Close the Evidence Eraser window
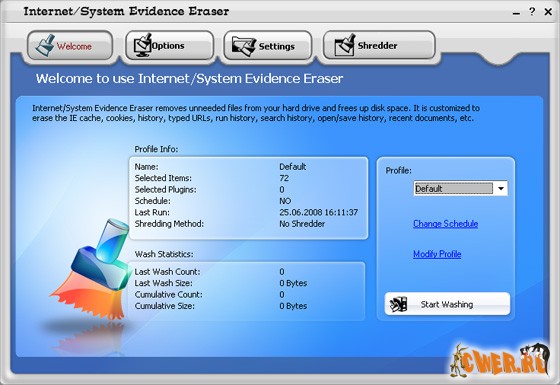560x385 pixels. coord(548,12)
